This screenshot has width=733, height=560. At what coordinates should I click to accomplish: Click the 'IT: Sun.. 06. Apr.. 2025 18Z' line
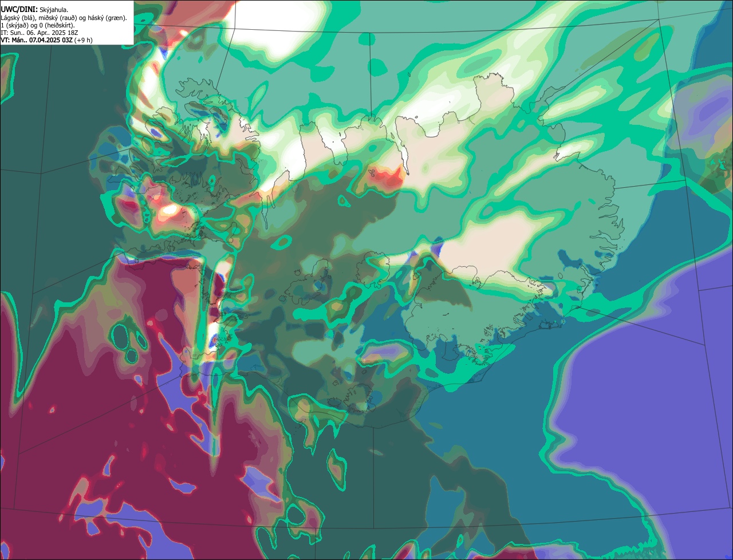[39, 33]
